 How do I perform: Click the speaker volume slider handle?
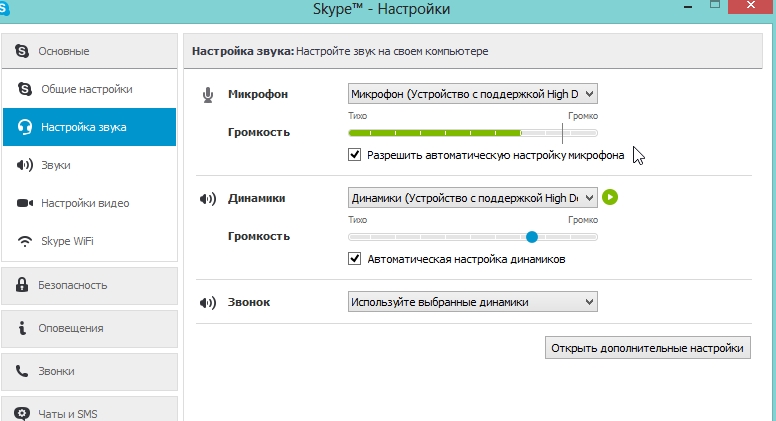tap(532, 237)
